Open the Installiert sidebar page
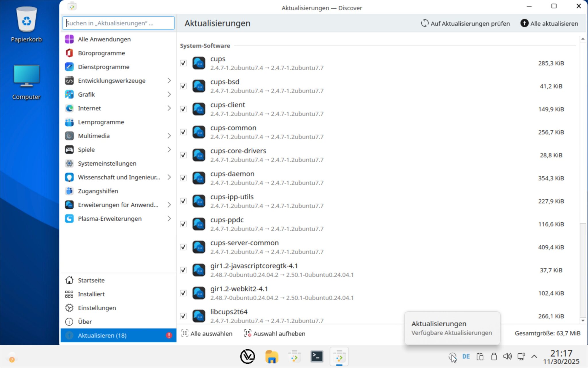 point(91,294)
